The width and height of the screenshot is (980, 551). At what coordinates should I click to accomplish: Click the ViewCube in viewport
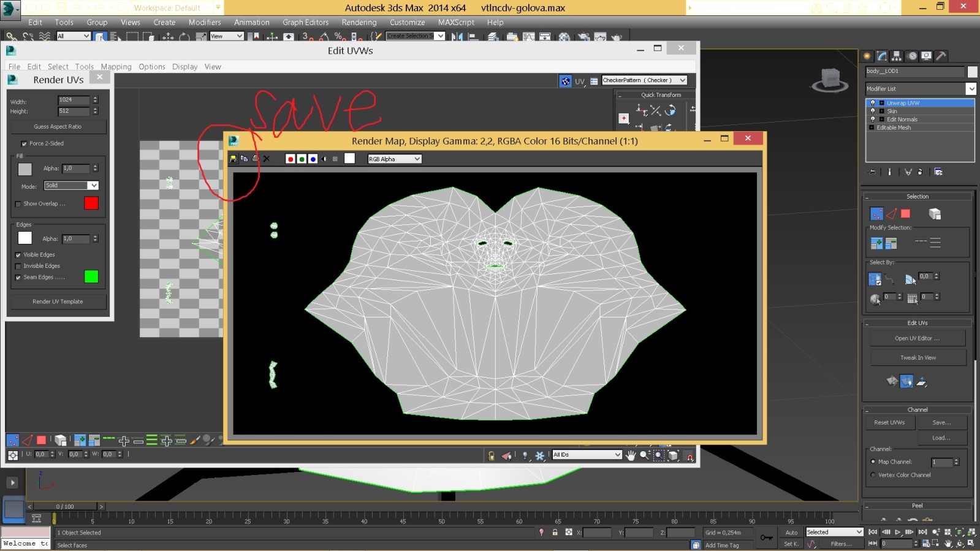830,80
